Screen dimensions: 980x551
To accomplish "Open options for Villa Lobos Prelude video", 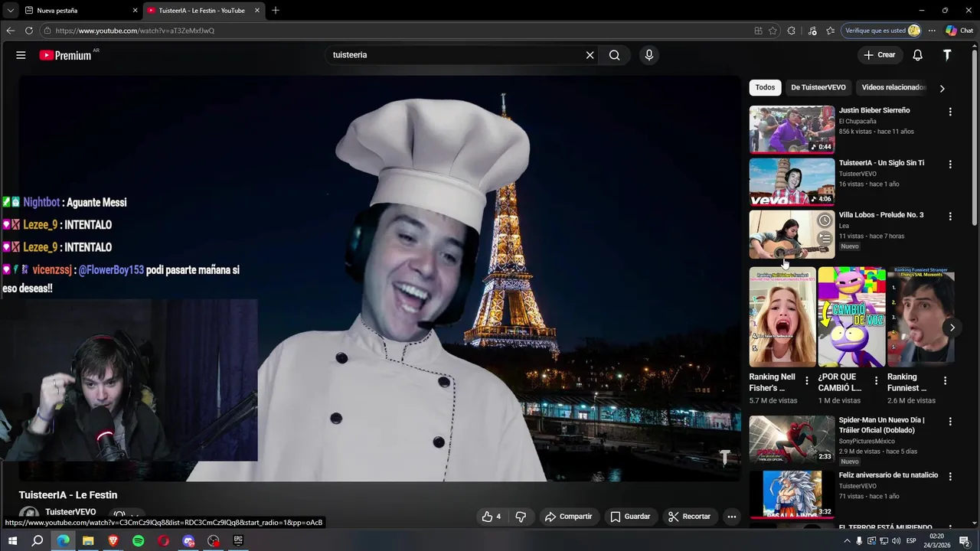I will (950, 217).
